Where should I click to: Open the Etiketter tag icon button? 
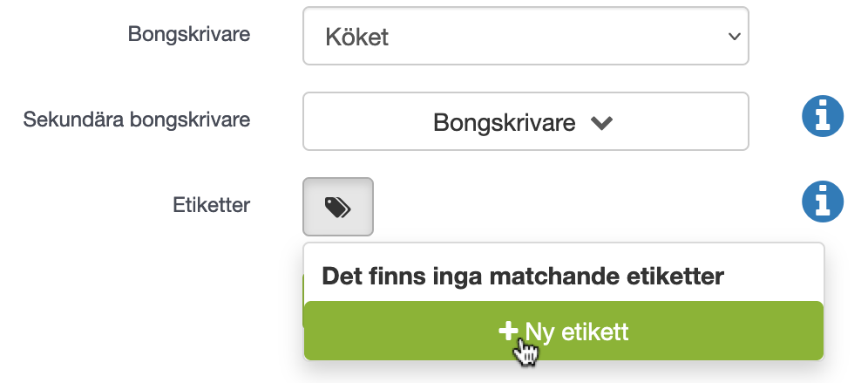337,207
